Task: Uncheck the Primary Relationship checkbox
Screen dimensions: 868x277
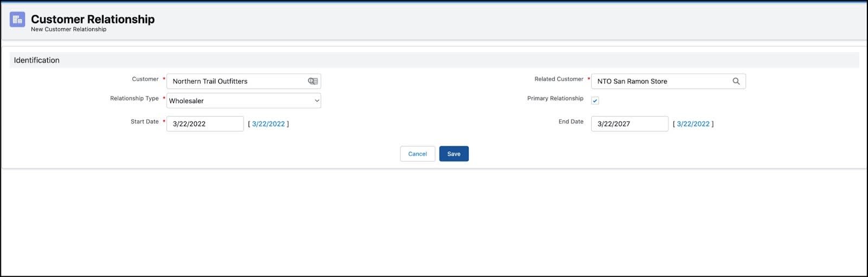Action: (x=595, y=101)
